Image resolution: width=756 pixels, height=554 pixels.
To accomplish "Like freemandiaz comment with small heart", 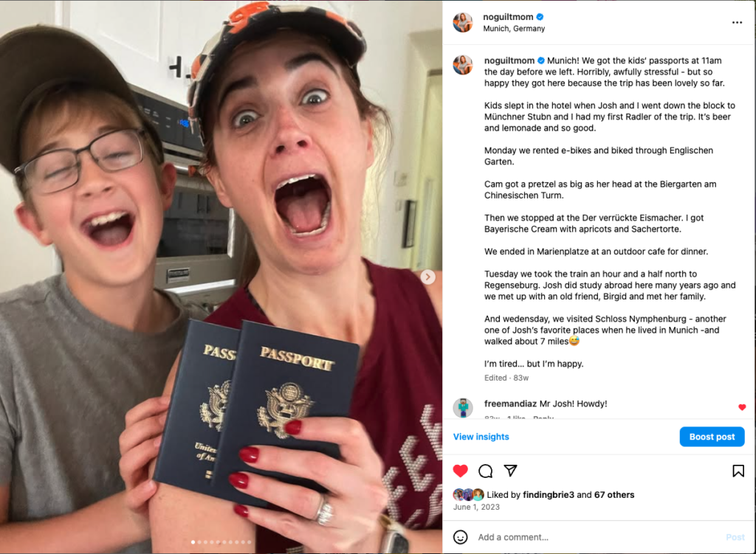I will (742, 407).
